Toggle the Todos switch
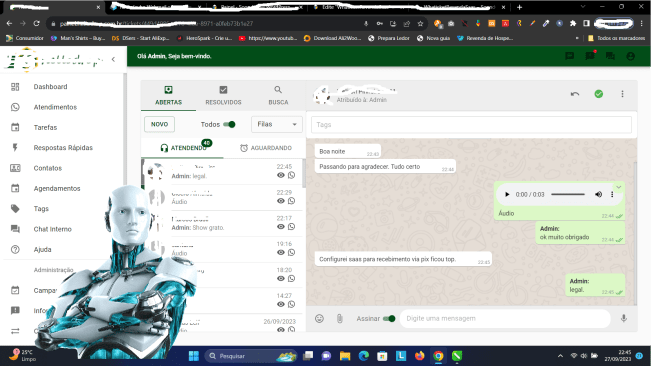This screenshot has height=366, width=651. click(x=229, y=124)
